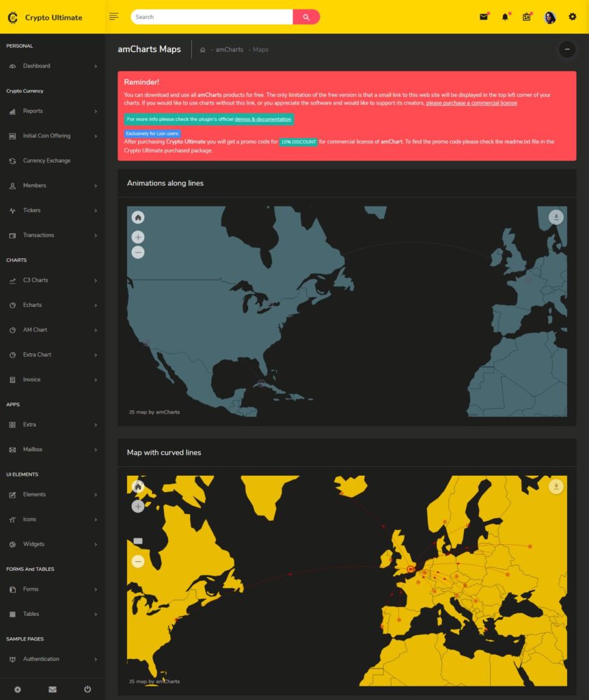The width and height of the screenshot is (589, 700).
Task: Click the power logout icon
Action: 87,689
